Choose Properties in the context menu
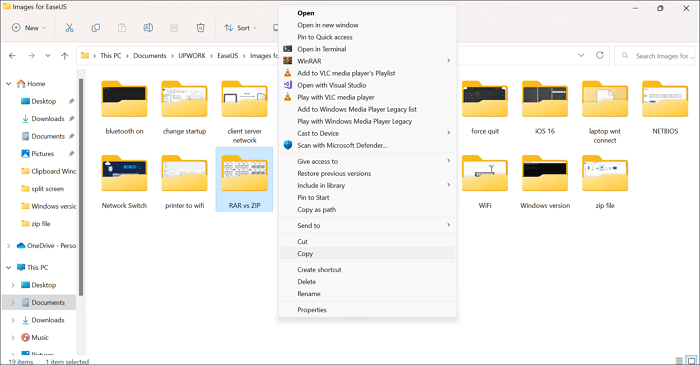 (367, 310)
